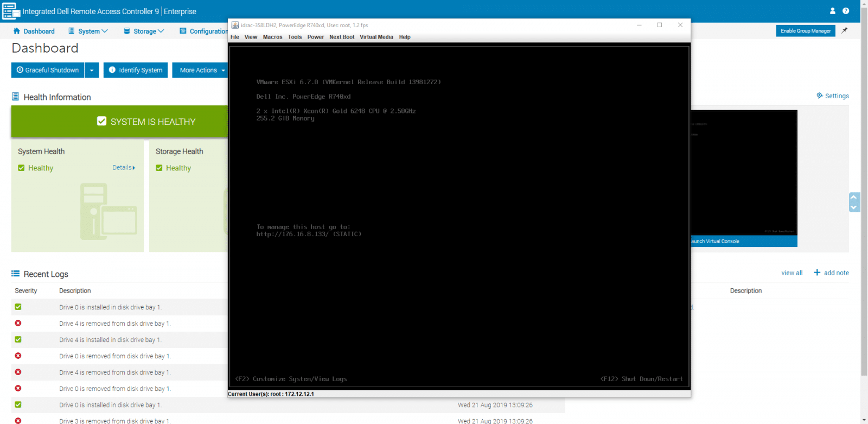Screen dimensions: 868x424
Task: Click the add note link
Action: [836, 273]
